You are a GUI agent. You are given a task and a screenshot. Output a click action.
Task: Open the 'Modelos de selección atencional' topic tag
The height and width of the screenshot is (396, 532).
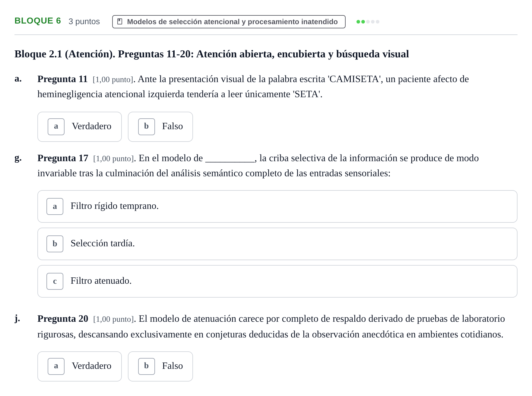pos(229,22)
